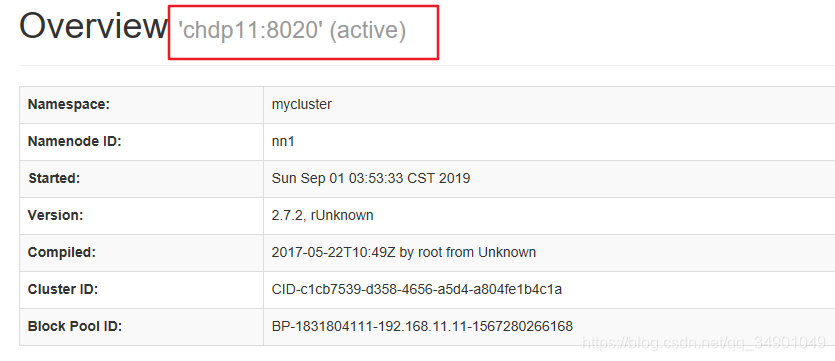The height and width of the screenshot is (361, 835).
Task: Select the BP-1831804111 block pool value
Action: [x=422, y=326]
